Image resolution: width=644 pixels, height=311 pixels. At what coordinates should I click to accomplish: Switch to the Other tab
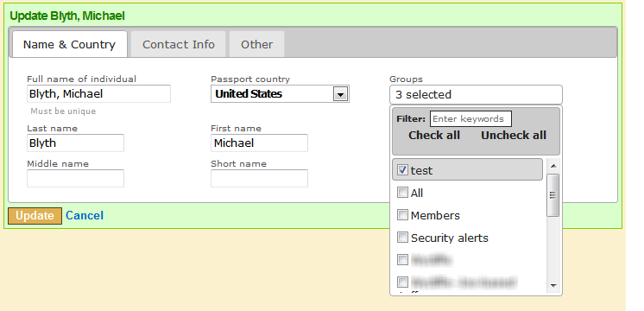point(256,44)
